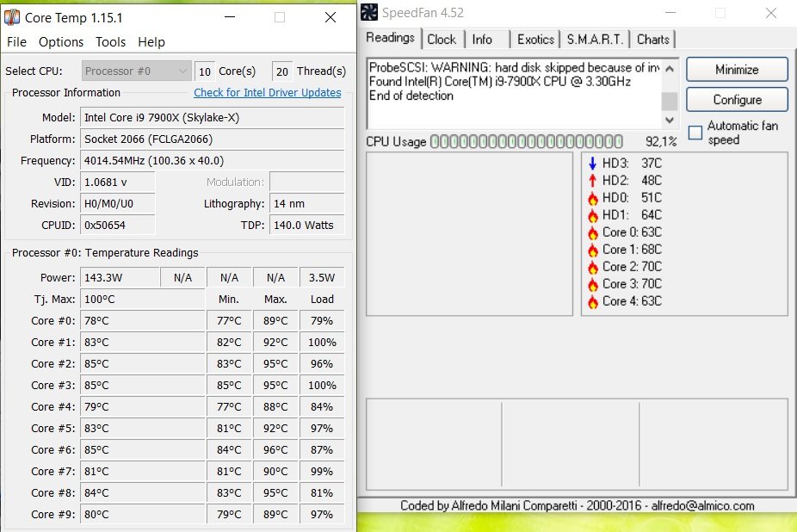Screen dimensions: 797x532
Task: Click the ProbeSCSI WARNING log line
Action: coord(514,68)
